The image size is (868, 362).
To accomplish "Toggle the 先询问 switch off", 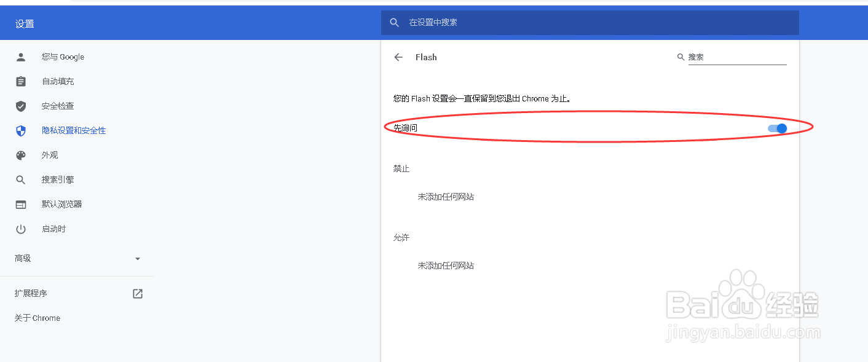I will (x=778, y=128).
